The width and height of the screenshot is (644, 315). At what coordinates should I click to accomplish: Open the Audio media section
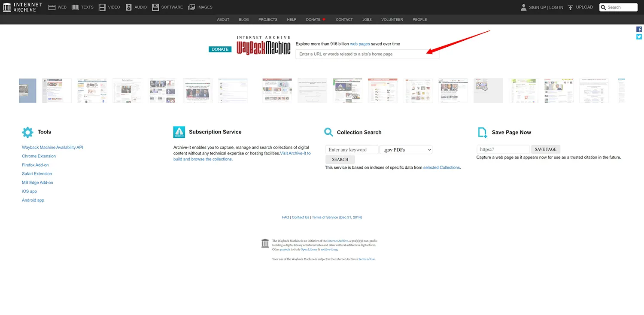[x=136, y=7]
